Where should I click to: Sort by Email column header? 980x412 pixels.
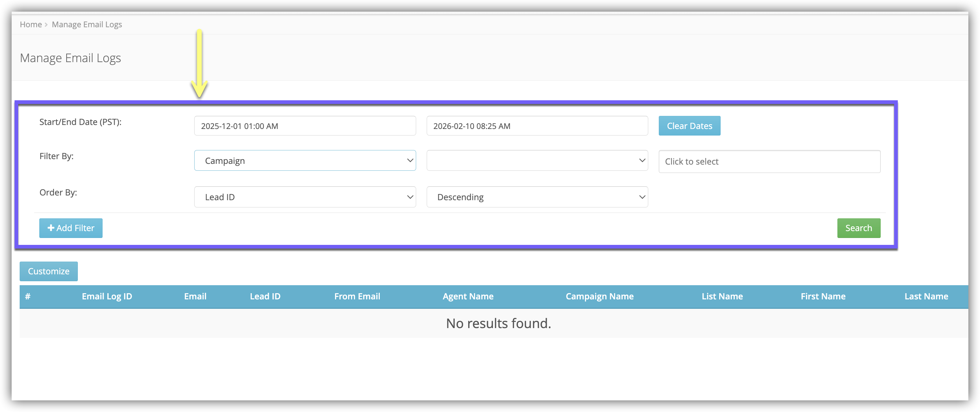pyautogui.click(x=195, y=296)
